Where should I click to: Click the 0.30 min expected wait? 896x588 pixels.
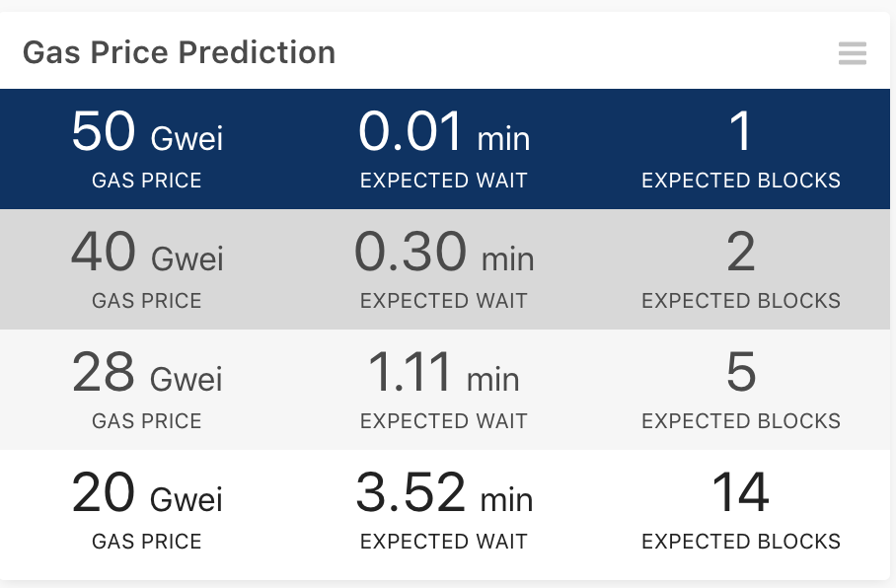(444, 252)
